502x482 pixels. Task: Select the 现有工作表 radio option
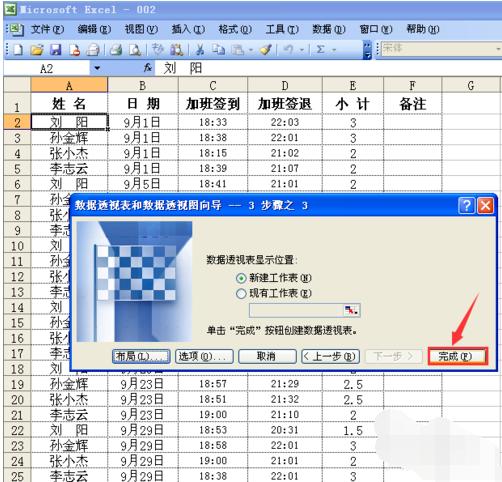tap(241, 294)
